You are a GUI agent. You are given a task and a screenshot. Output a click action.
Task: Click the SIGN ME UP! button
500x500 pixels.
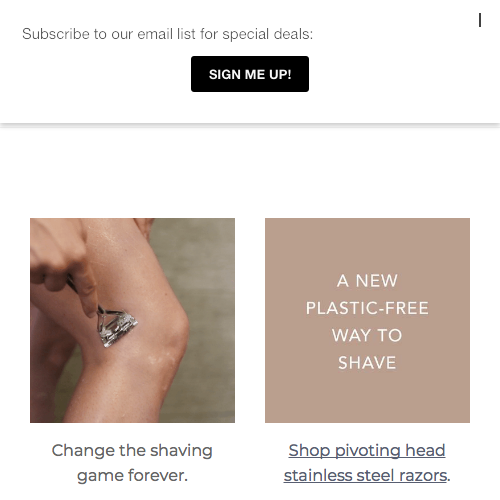250,74
